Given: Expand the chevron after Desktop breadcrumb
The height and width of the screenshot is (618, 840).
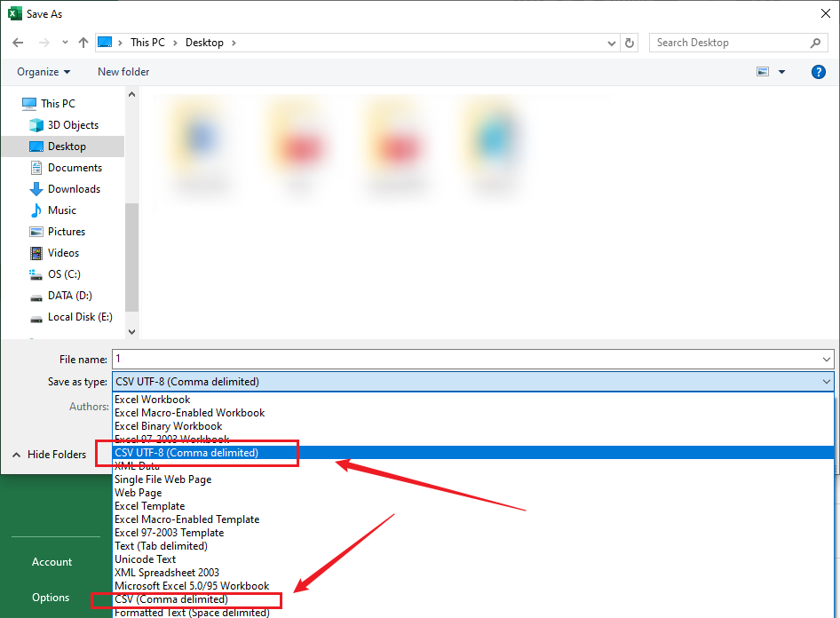Looking at the screenshot, I should point(234,43).
